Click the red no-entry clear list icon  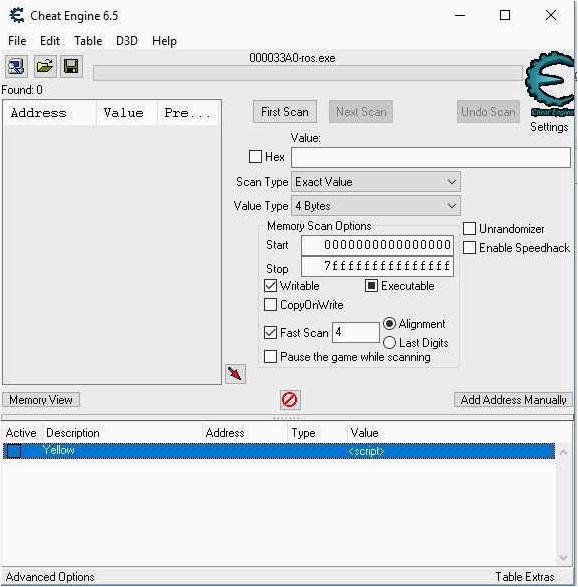(290, 399)
